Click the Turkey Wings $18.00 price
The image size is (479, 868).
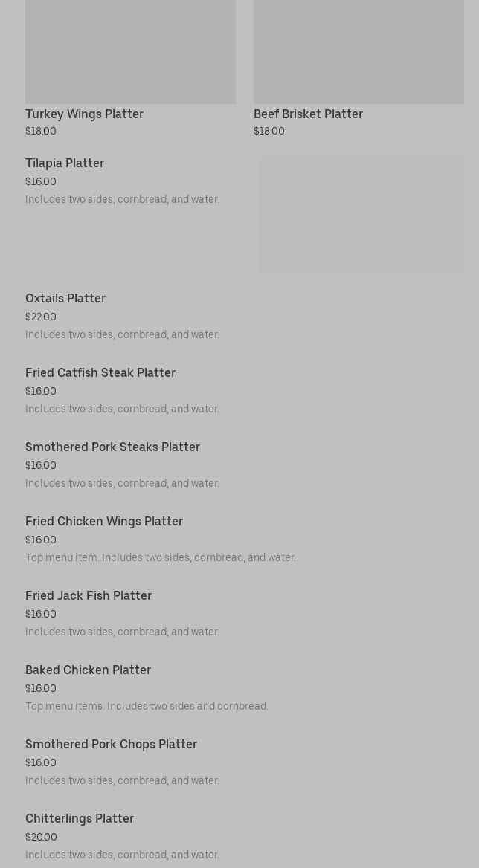(x=41, y=131)
